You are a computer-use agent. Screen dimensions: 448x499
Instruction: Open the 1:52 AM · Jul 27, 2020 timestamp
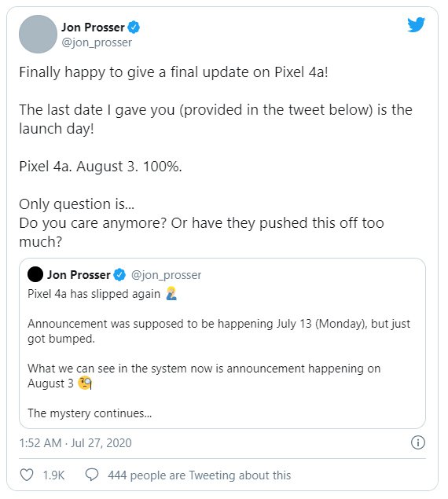pos(75,443)
